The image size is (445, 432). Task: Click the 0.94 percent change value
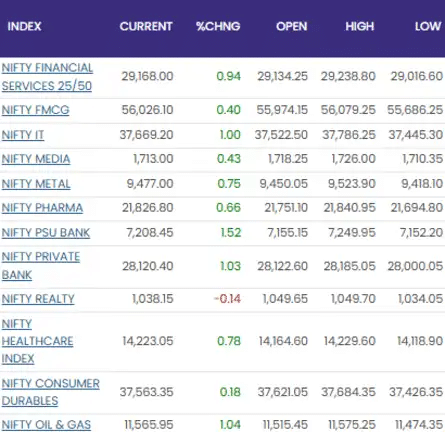point(228,76)
